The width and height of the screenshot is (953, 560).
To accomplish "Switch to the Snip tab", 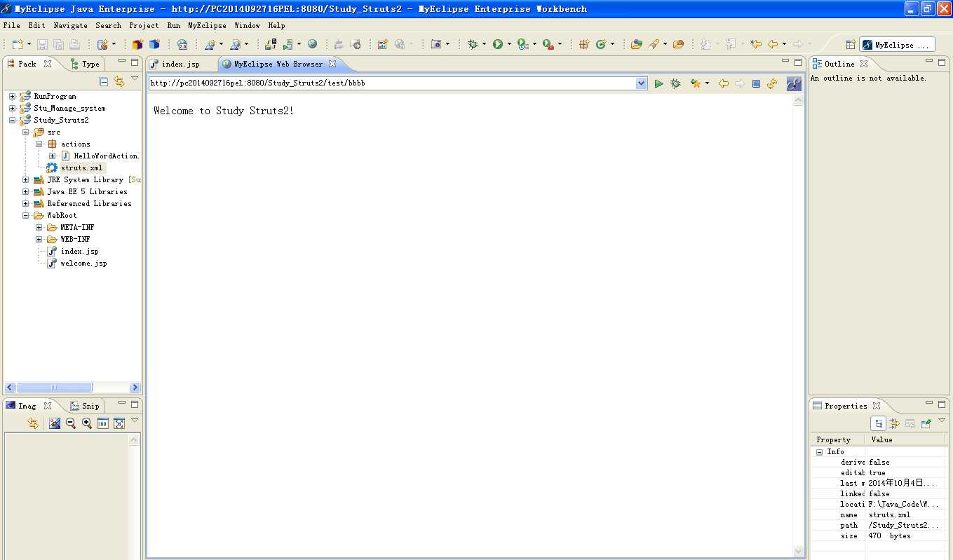I will coord(85,406).
